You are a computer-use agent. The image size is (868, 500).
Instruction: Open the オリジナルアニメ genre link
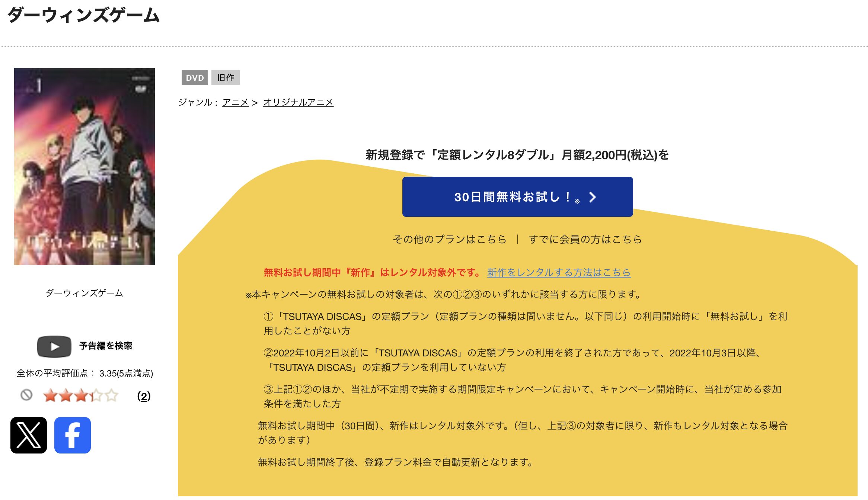click(x=298, y=102)
